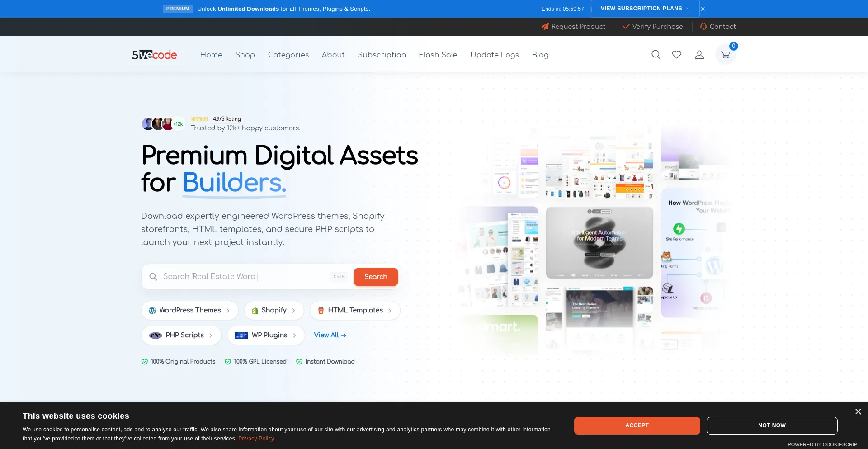Click the shield icon beside 100% Original Products
Viewport: 868px width, 449px height.
click(145, 362)
